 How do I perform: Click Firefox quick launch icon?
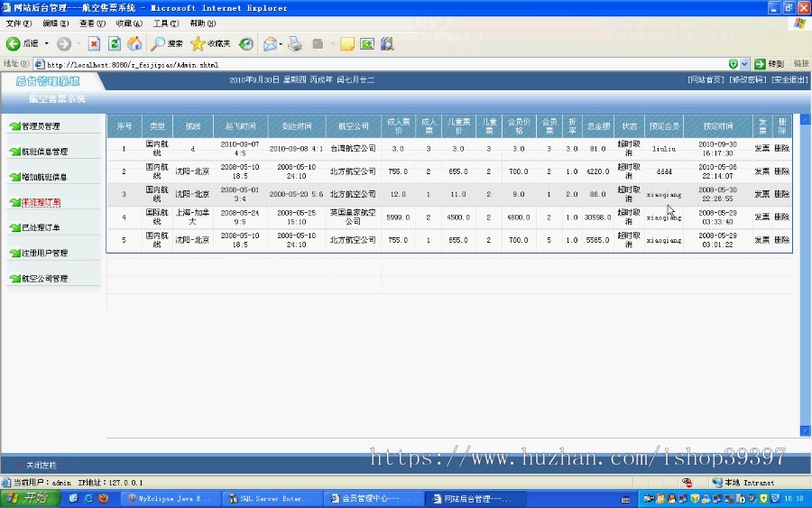click(103, 498)
